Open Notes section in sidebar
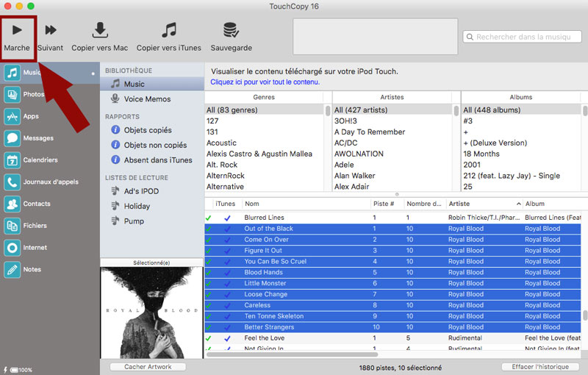Image resolution: width=588 pixels, height=375 pixels. pyautogui.click(x=49, y=269)
